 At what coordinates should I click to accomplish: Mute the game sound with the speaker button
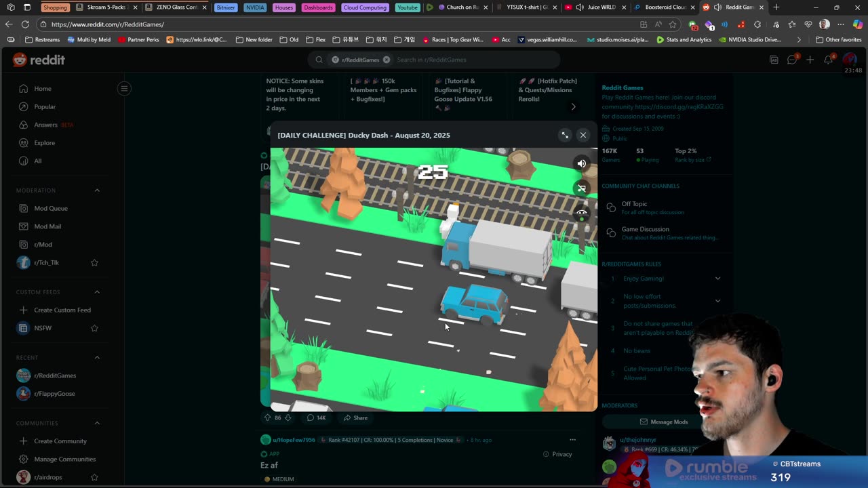[581, 163]
